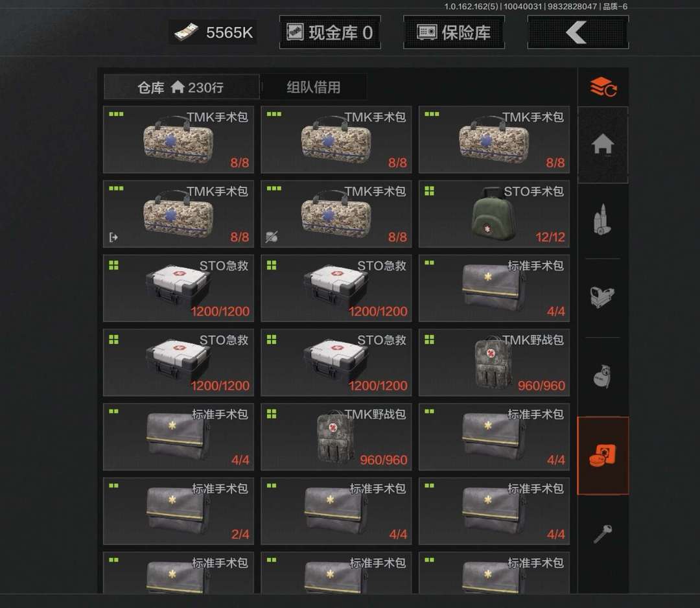Image resolution: width=700 pixels, height=608 pixels.
Task: Select the TMK野战包 in fifth row
Action: coord(336,437)
